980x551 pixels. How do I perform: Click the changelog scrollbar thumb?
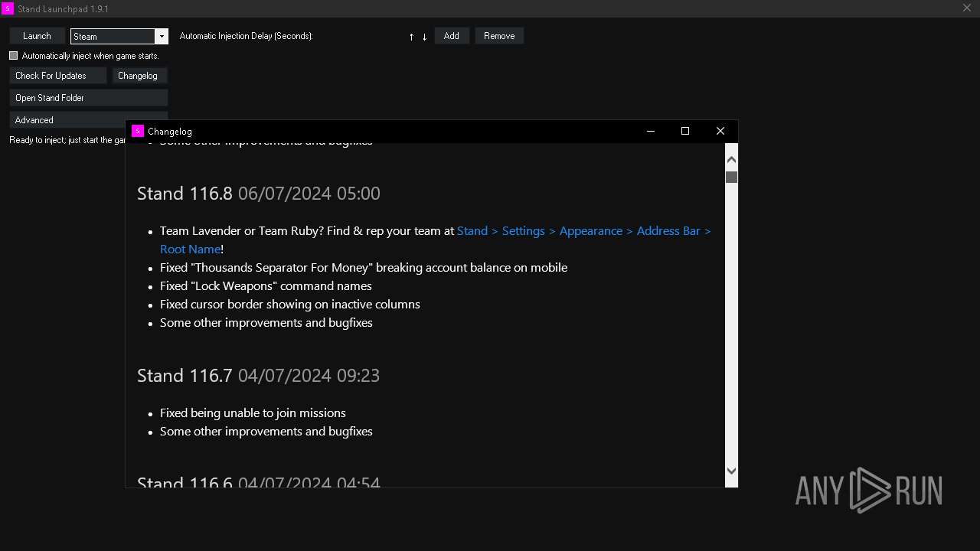(x=731, y=177)
